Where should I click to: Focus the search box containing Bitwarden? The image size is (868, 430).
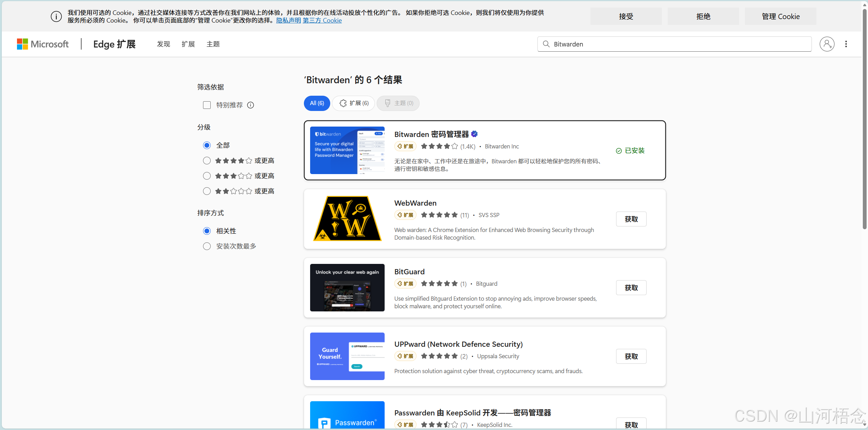pyautogui.click(x=674, y=44)
